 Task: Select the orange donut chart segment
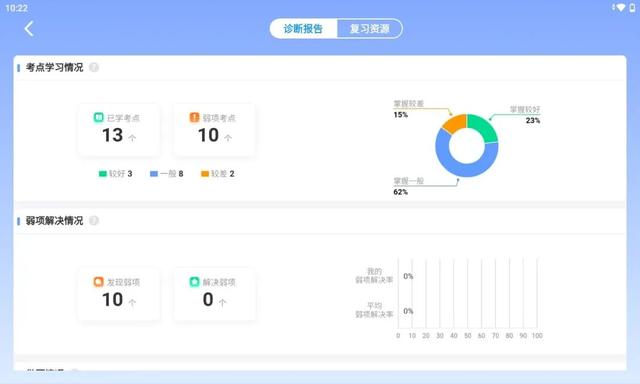(455, 122)
